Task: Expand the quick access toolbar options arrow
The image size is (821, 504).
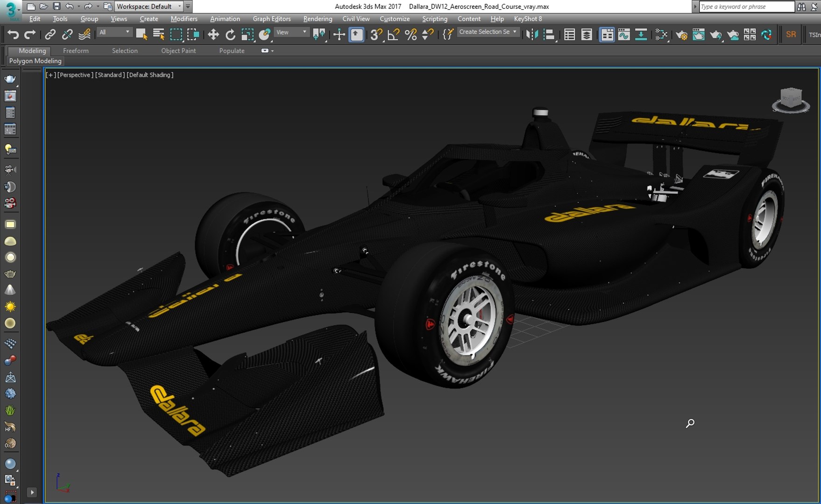Action: (x=188, y=7)
